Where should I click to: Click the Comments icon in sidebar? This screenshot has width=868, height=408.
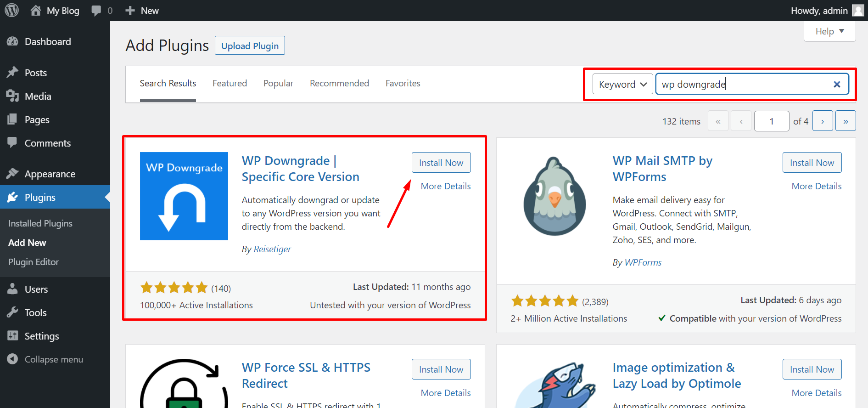[12, 142]
